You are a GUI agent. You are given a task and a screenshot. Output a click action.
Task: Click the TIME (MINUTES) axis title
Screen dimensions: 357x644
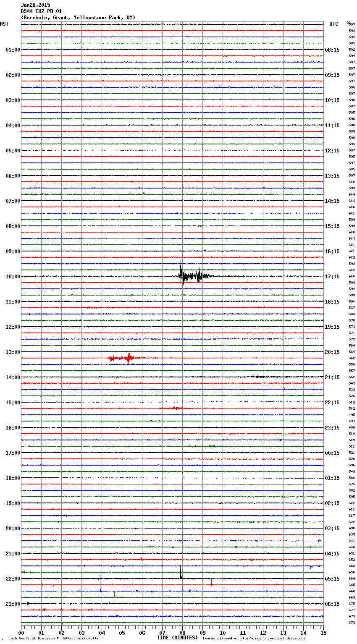pyautogui.click(x=177, y=638)
